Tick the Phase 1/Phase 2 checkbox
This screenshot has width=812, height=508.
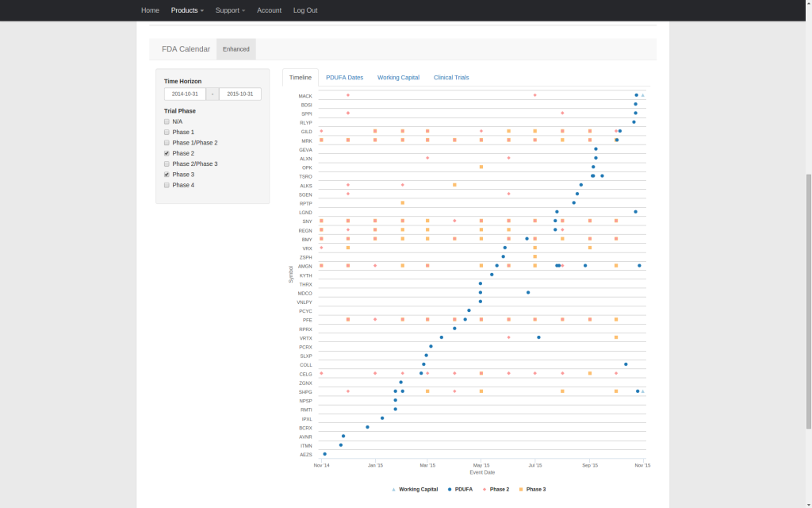167,143
